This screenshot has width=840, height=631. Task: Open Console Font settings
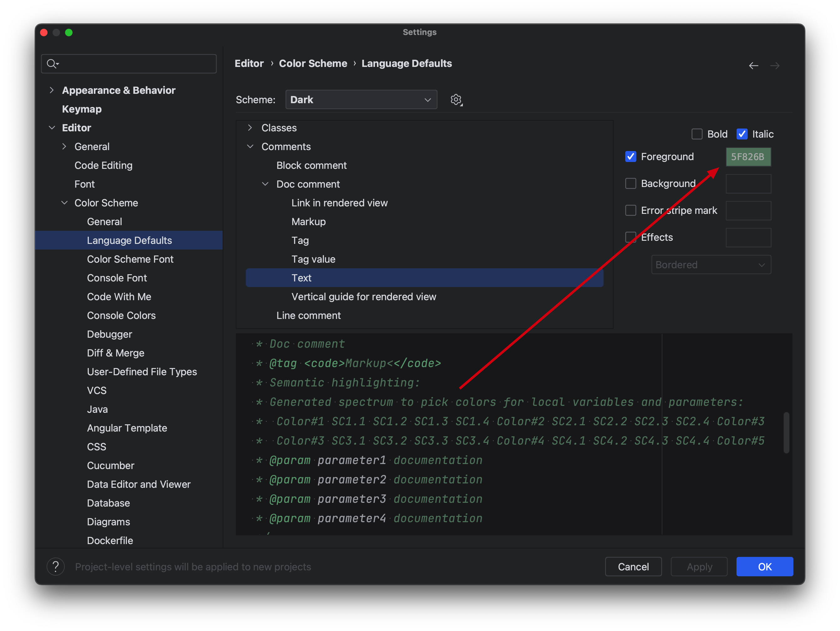pyautogui.click(x=117, y=278)
